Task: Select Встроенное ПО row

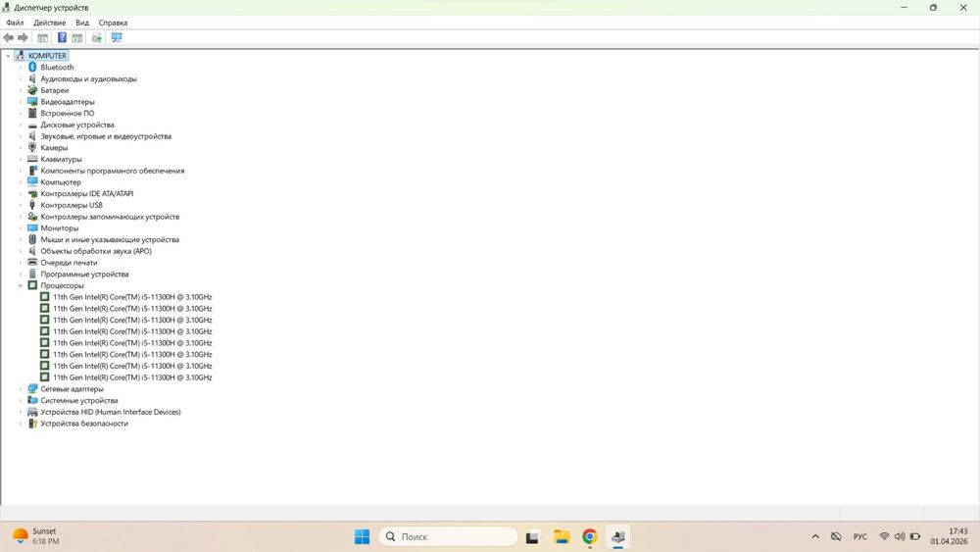Action: (67, 113)
